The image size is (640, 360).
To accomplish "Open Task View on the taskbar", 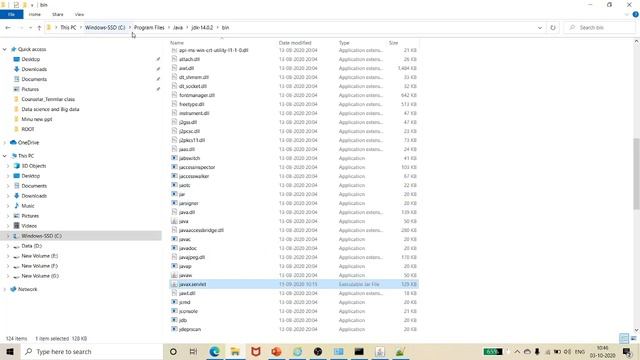I will (x=193, y=351).
